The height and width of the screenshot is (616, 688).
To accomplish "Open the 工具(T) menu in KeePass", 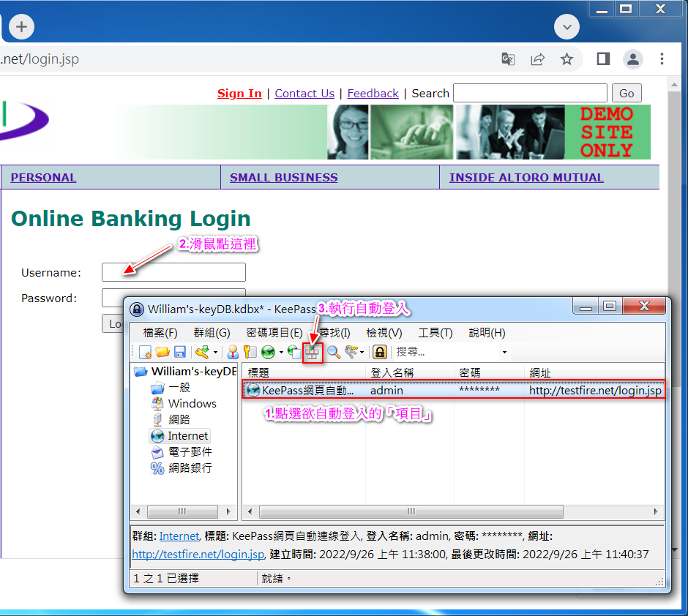I will [435, 333].
